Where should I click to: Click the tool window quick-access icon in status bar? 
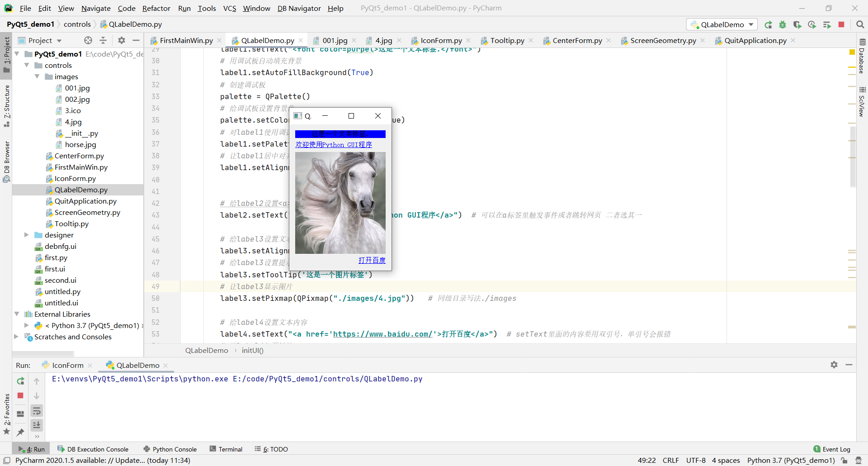coord(7,460)
